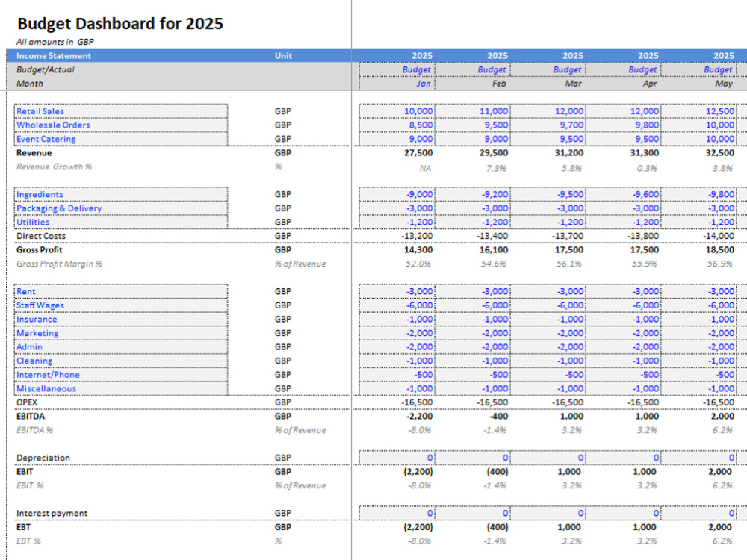Select Ingredients Jan value -9,000

397,194
